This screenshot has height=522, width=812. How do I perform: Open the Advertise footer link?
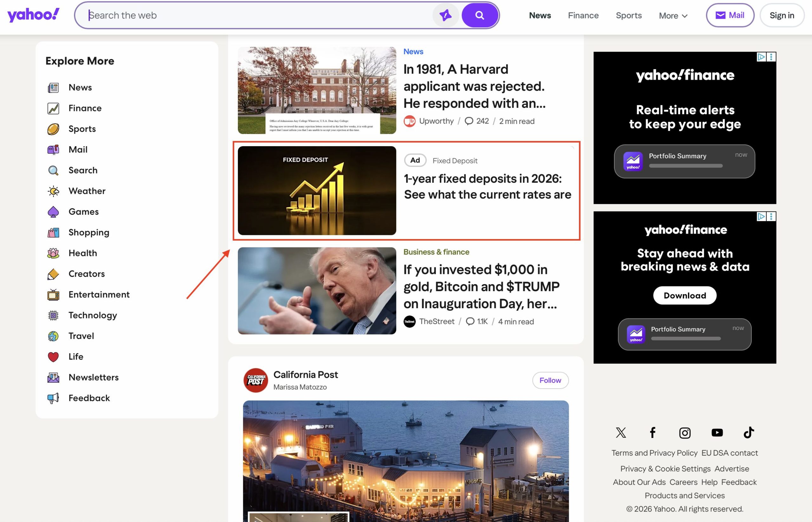732,469
